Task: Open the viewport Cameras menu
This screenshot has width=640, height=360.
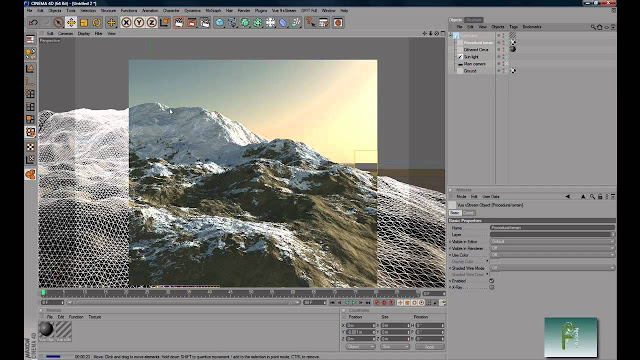Action: [x=65, y=33]
